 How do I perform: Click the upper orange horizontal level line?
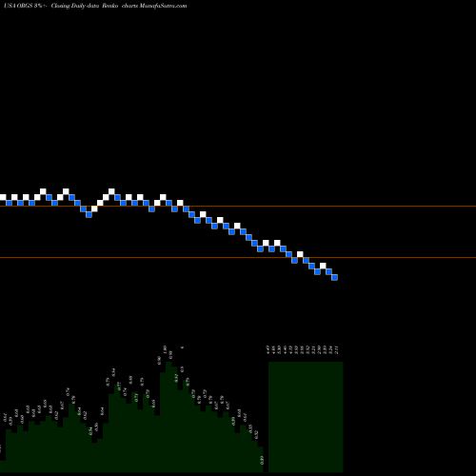238,207
